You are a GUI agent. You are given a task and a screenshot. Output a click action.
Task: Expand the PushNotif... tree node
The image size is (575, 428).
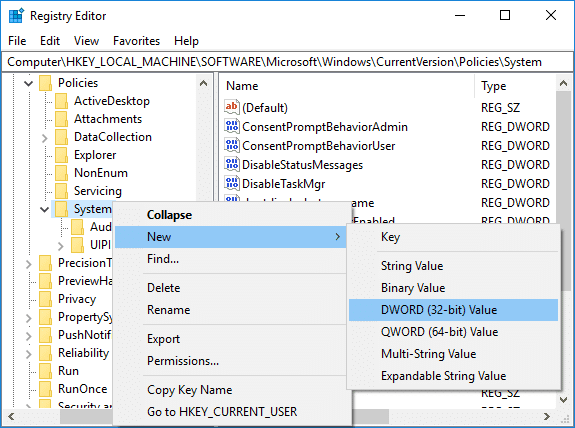tap(29, 336)
